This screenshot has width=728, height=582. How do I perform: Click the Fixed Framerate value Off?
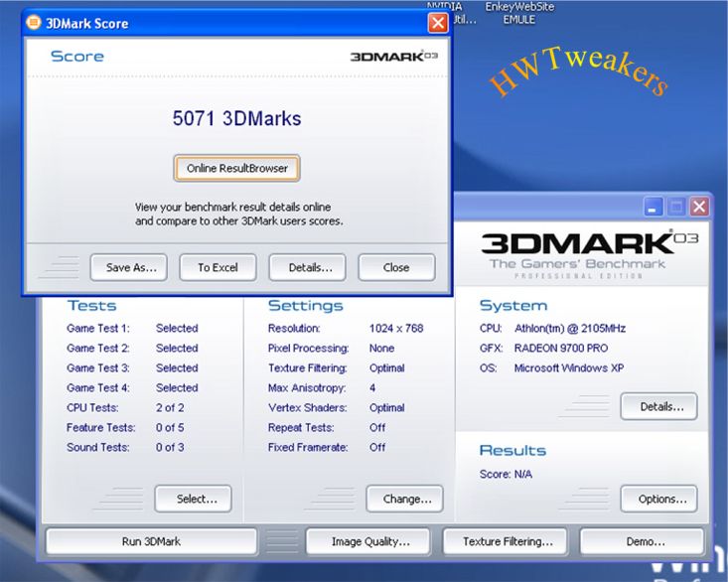pos(377,447)
